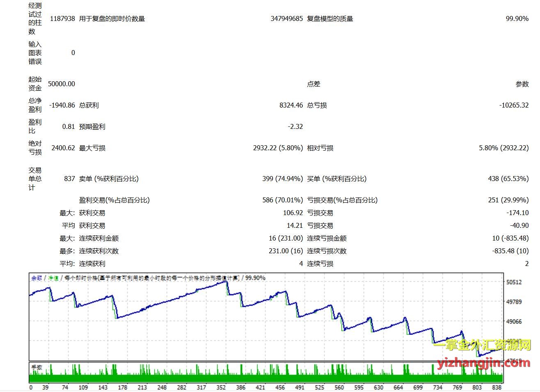Select the 净值 legend label in chart
Image resolution: width=540 pixels, height=392 pixels.
point(53,278)
